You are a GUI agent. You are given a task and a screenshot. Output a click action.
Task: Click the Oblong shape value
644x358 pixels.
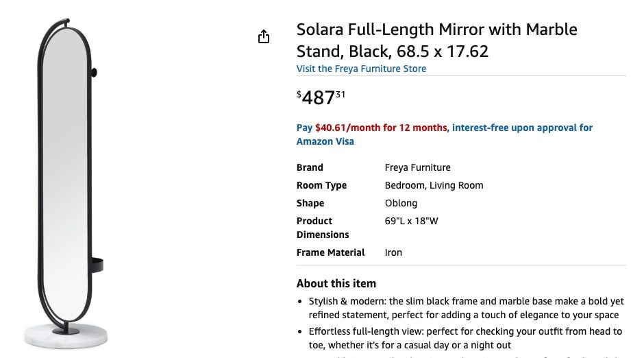[x=401, y=203]
